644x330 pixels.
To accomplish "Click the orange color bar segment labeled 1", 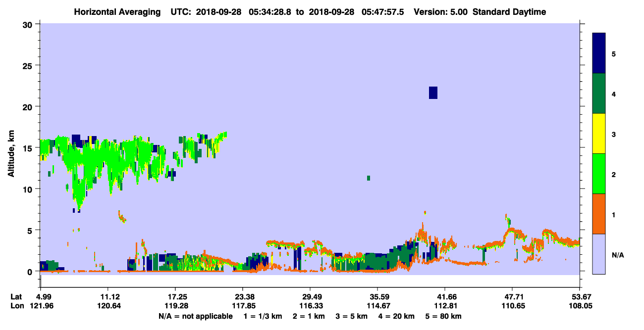I will tap(599, 214).
